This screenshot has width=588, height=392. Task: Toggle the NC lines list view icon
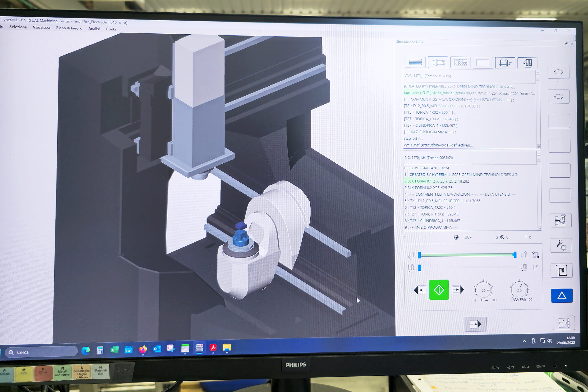pos(415,62)
